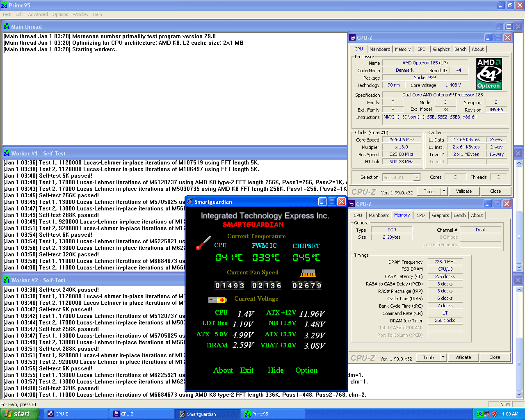Click the lower CPU-Z window title icon
This screenshot has height=420, width=525.
[x=352, y=204]
